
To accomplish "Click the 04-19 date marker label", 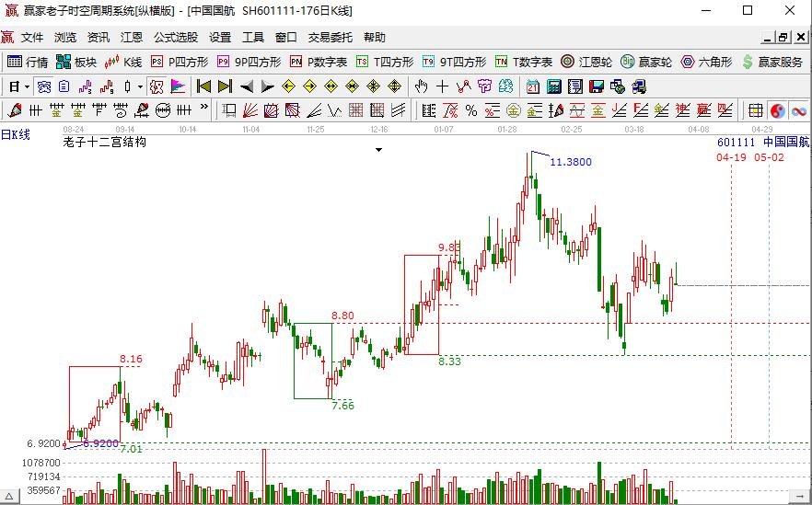I will coord(732,157).
